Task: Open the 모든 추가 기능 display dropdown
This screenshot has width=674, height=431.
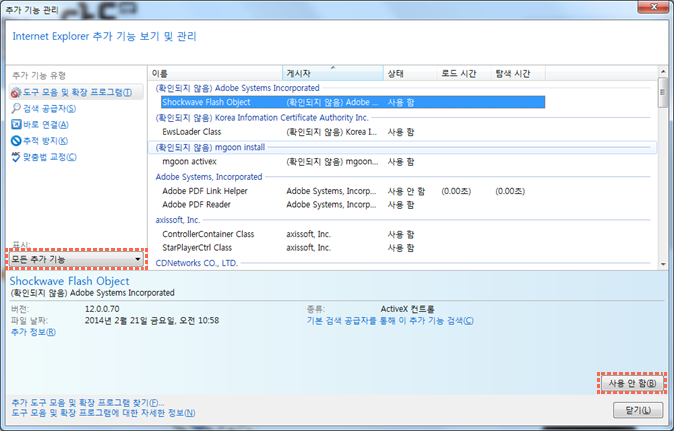Action: pos(76,259)
